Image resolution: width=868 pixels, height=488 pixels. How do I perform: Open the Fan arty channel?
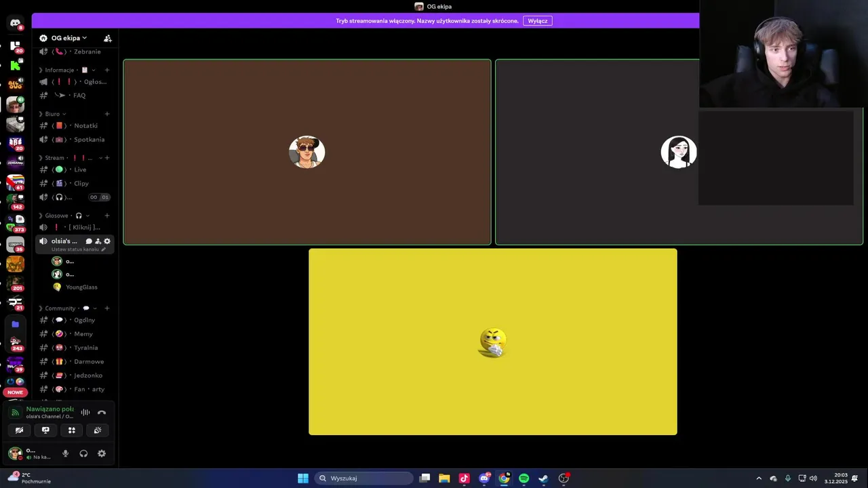(75, 389)
